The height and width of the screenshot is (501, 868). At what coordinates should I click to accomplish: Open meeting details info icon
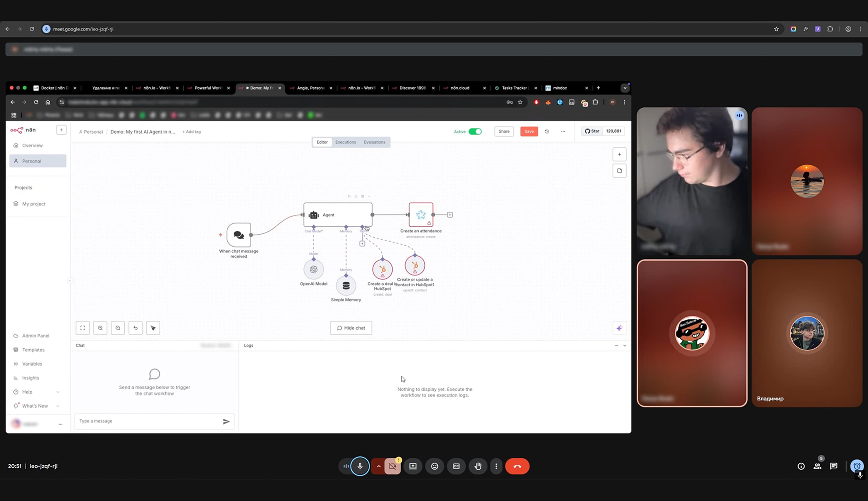(801, 466)
